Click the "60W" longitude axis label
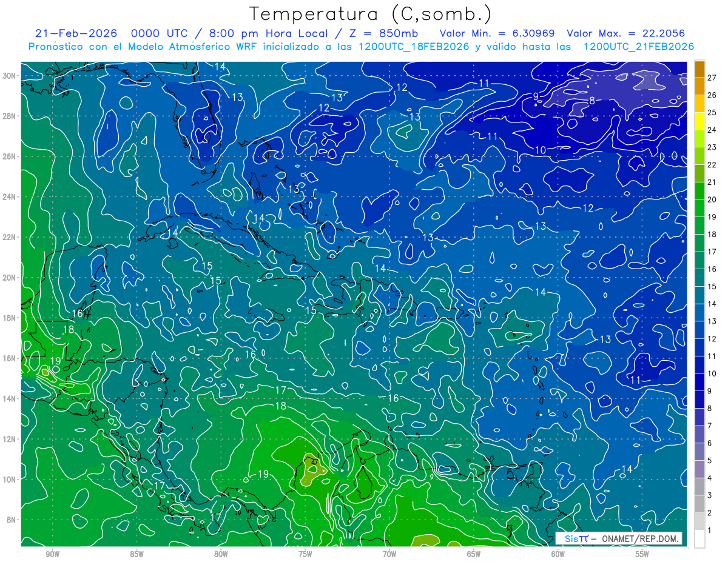This screenshot has height=562, width=728. point(558,555)
